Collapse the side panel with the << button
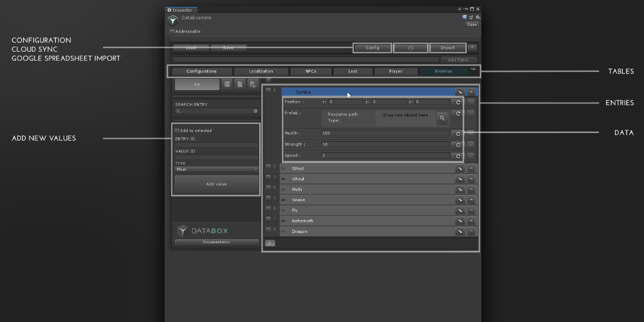Screen dimensions: 644x322 pyautogui.click(x=197, y=84)
